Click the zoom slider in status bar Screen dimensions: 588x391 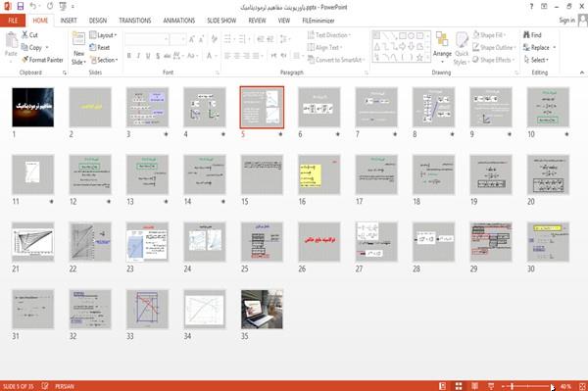pos(528,386)
